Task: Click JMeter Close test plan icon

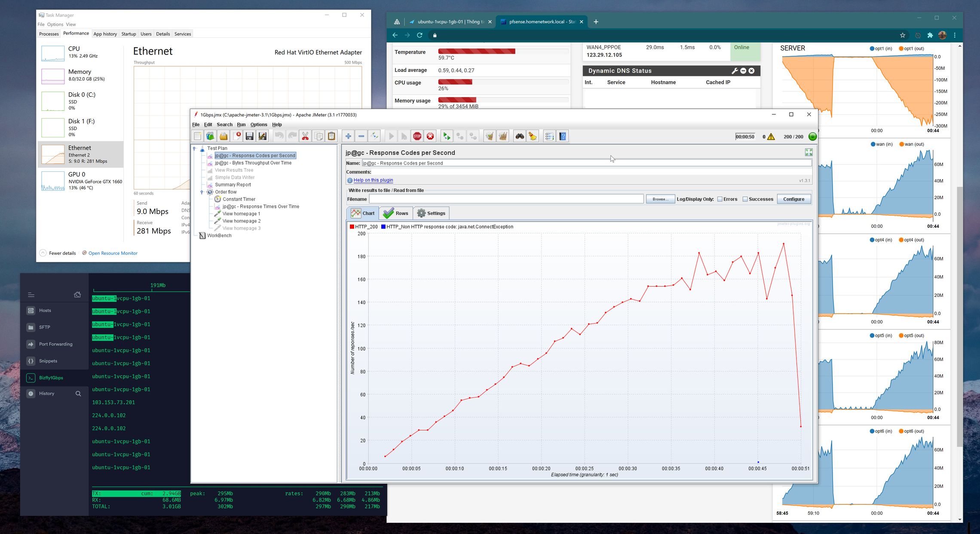Action: pyautogui.click(x=236, y=136)
